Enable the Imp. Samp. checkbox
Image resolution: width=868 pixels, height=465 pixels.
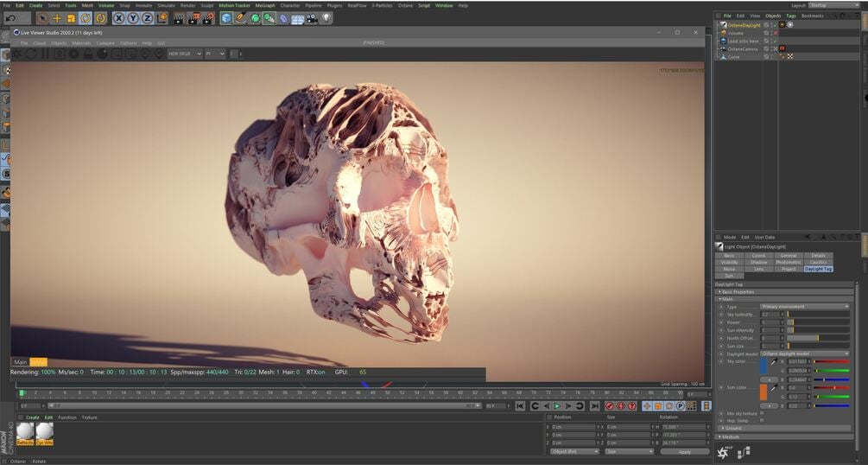pos(762,420)
